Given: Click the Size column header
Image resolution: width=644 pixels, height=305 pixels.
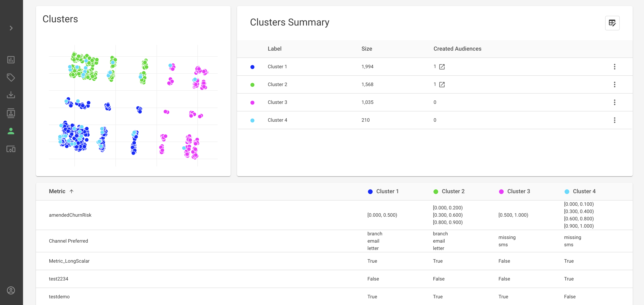Looking at the screenshot, I should pyautogui.click(x=367, y=49).
